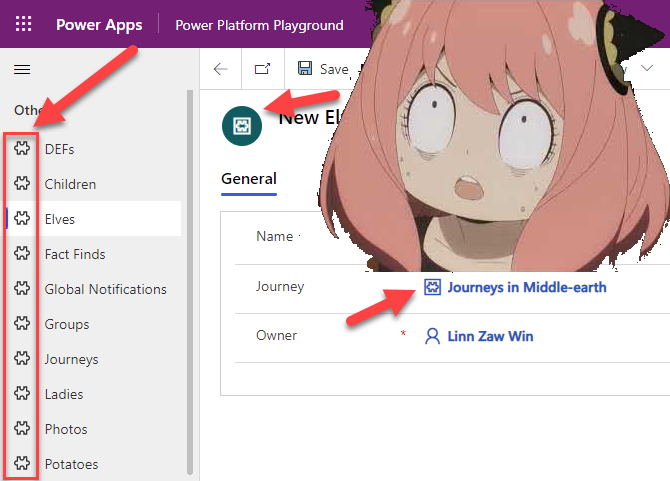This screenshot has height=481, width=670.
Task: Open the Groups navigation item
Action: [93, 324]
